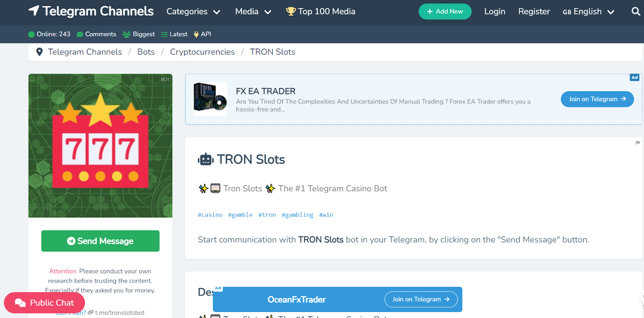Viewport: 644px width, 318px height.
Task: Join FX EA TRADER on Telegram
Action: click(x=597, y=99)
